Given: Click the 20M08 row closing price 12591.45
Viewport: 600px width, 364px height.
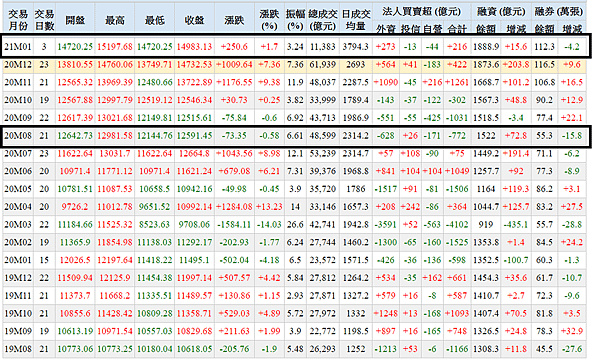Looking at the screenshot, I should pos(194,136).
